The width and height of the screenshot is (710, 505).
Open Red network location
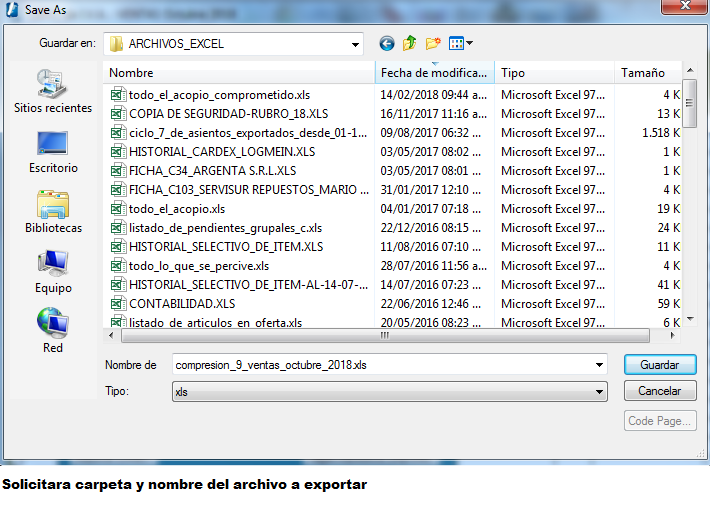click(53, 331)
